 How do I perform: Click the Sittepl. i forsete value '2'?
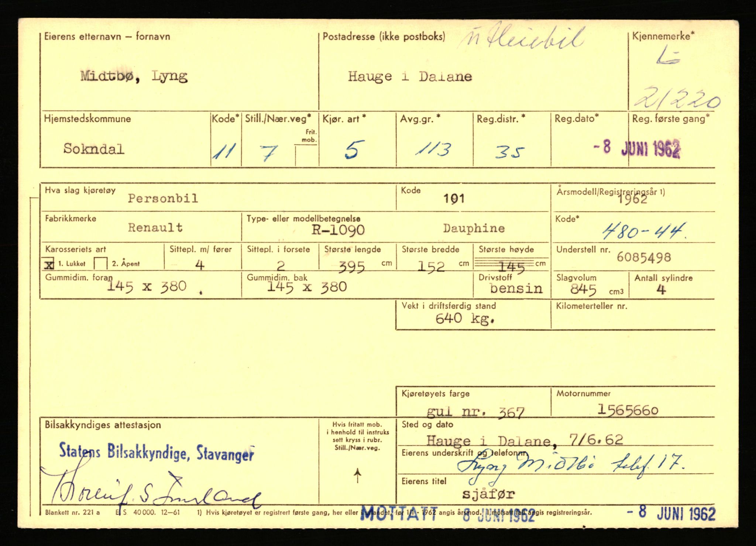[x=281, y=266]
